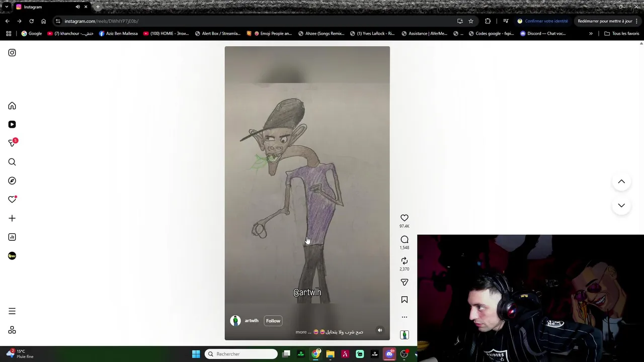Viewport: 644px width, 362px height.
Task: Open Tous les favoris folder
Action: pos(621,34)
